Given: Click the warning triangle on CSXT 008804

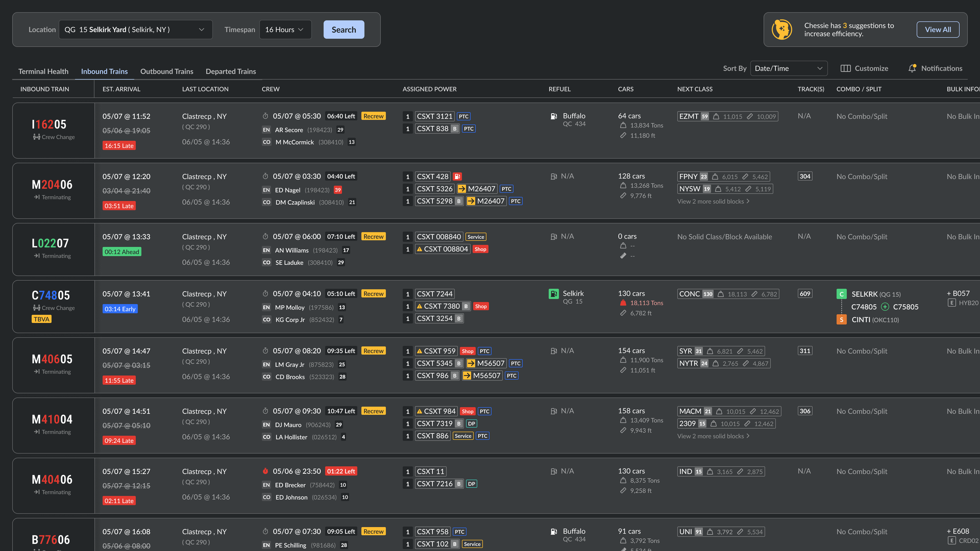Looking at the screenshot, I should [419, 249].
